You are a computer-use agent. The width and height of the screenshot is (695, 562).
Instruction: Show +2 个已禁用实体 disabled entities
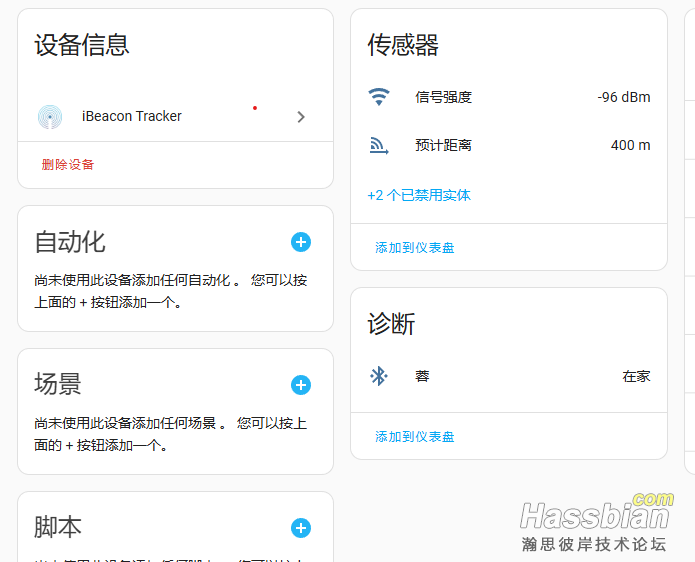point(419,195)
